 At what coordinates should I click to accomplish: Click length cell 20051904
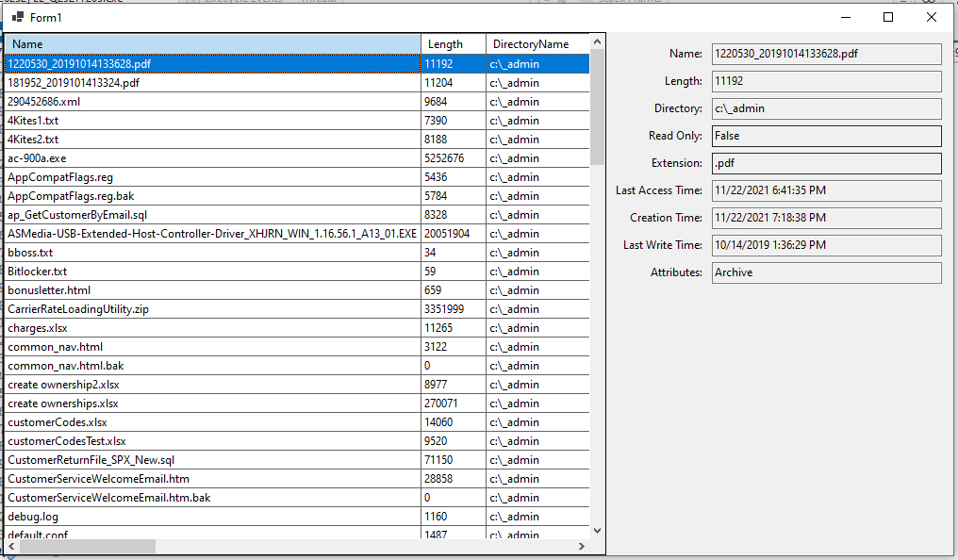(454, 234)
